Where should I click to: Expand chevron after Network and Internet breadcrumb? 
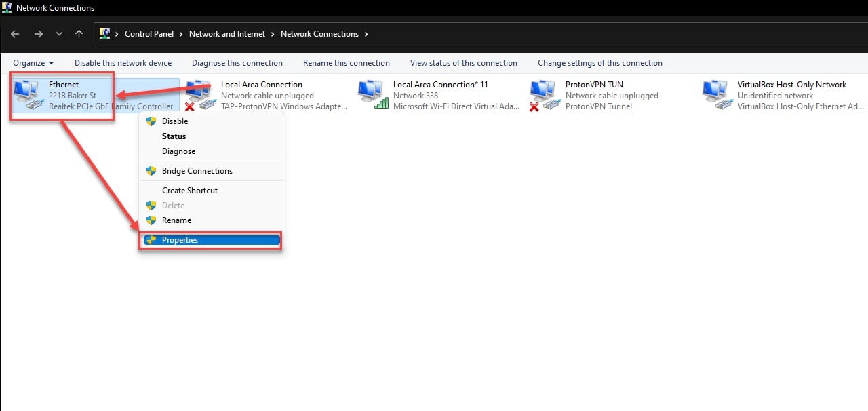coord(273,34)
